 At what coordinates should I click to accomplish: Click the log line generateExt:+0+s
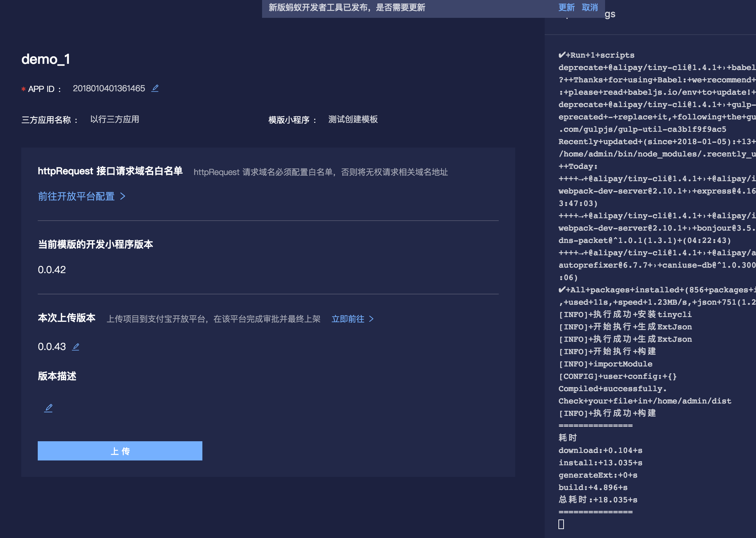click(x=598, y=475)
